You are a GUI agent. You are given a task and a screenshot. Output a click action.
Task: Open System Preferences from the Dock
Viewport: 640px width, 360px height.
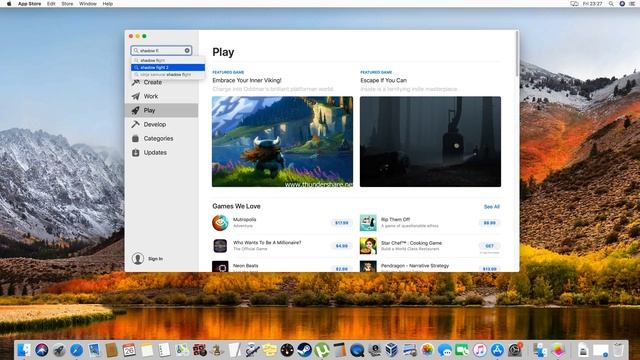(515, 350)
